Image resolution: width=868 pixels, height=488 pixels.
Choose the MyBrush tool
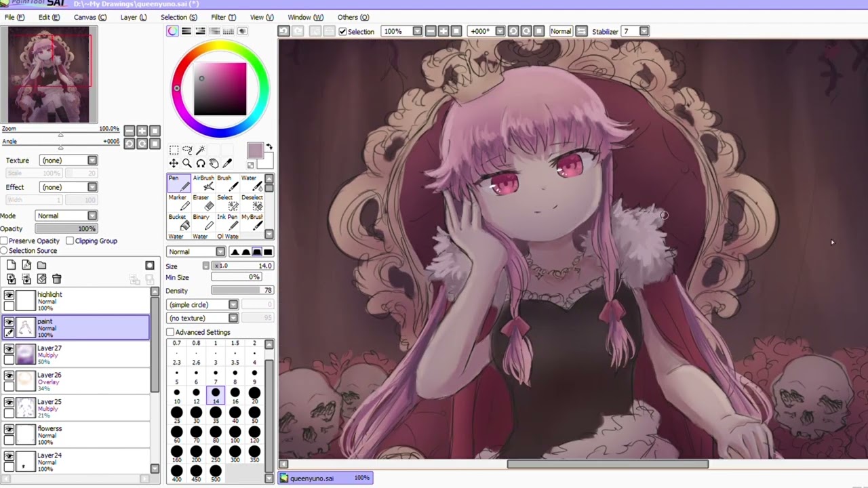point(252,222)
